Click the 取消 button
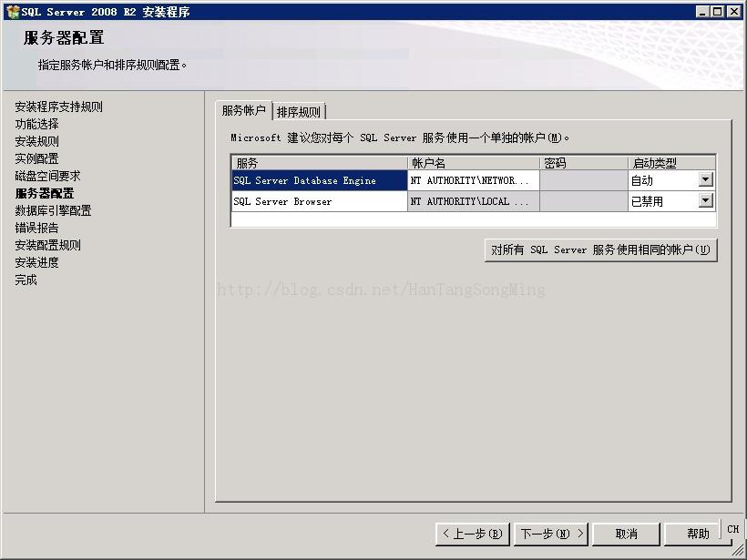The height and width of the screenshot is (560, 747). point(626,534)
